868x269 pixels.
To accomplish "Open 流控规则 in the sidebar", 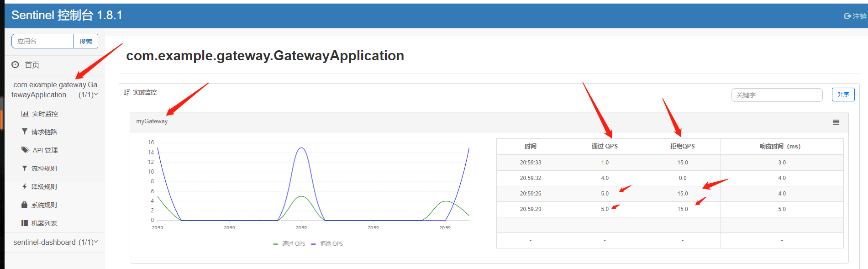I will (44, 169).
